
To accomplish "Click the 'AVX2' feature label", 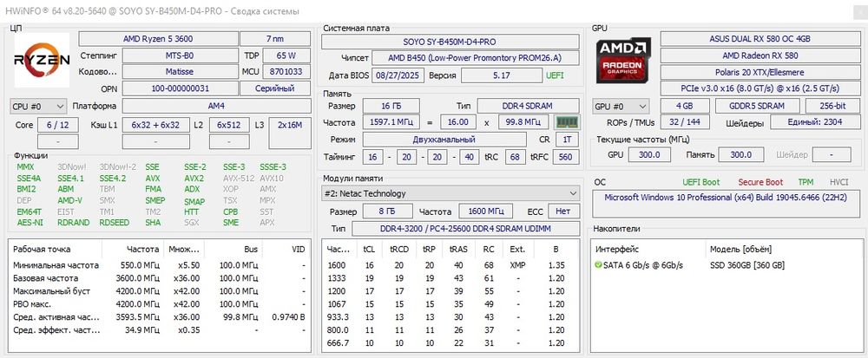I will (x=194, y=179).
